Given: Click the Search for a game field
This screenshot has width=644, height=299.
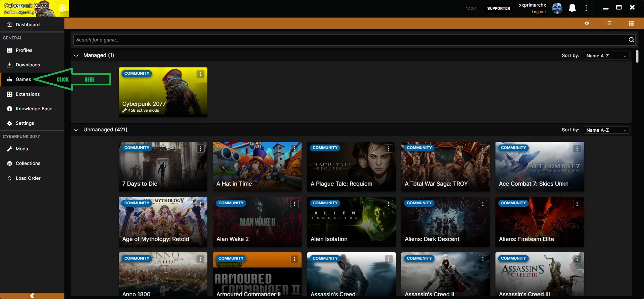Looking at the screenshot, I should 350,40.
